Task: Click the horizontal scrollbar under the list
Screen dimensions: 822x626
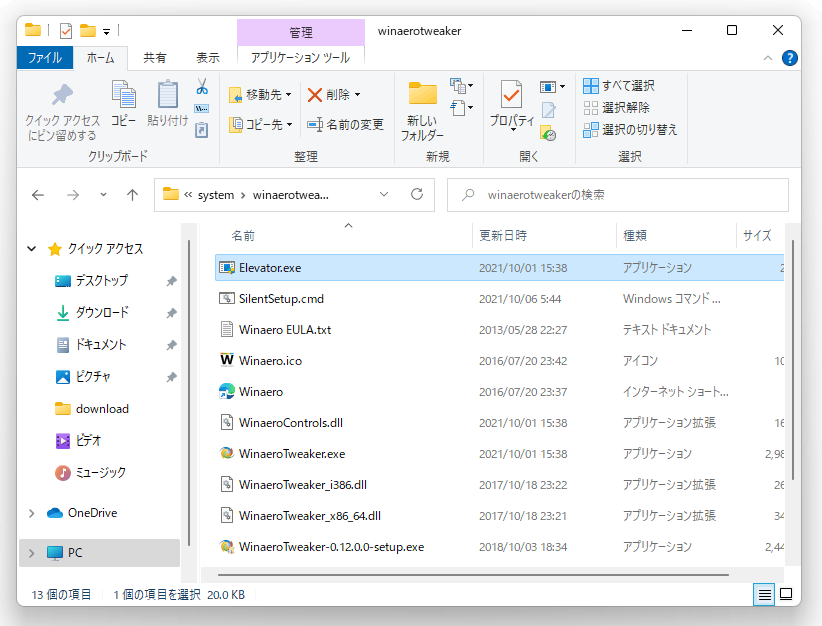Action: [x=473, y=575]
